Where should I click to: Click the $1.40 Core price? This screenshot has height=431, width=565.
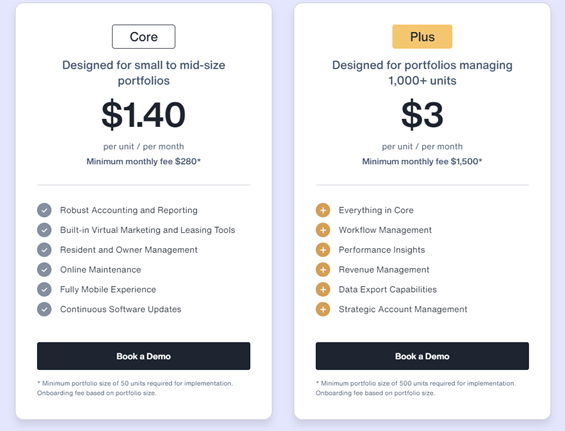(x=143, y=115)
